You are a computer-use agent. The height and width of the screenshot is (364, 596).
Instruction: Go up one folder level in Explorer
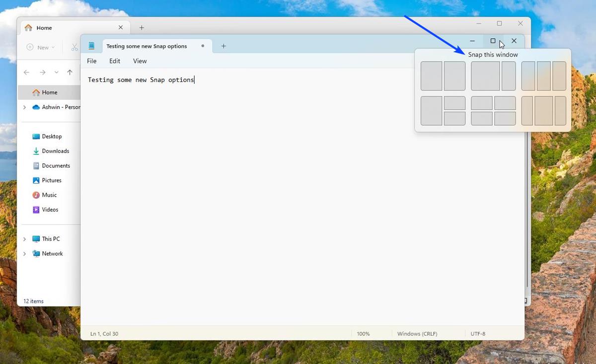coord(70,73)
